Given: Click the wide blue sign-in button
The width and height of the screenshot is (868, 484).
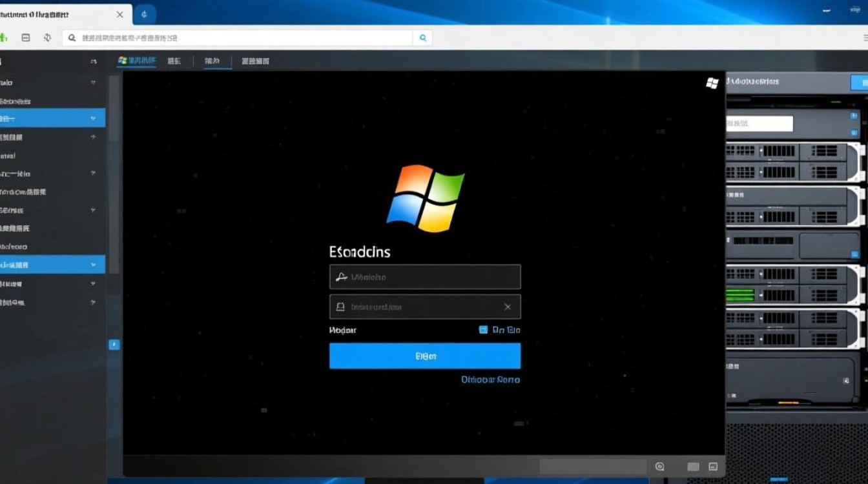Looking at the screenshot, I should pos(425,356).
